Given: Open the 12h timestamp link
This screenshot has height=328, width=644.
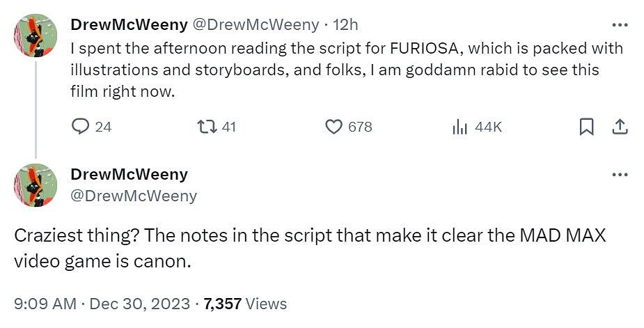Looking at the screenshot, I should (x=346, y=25).
